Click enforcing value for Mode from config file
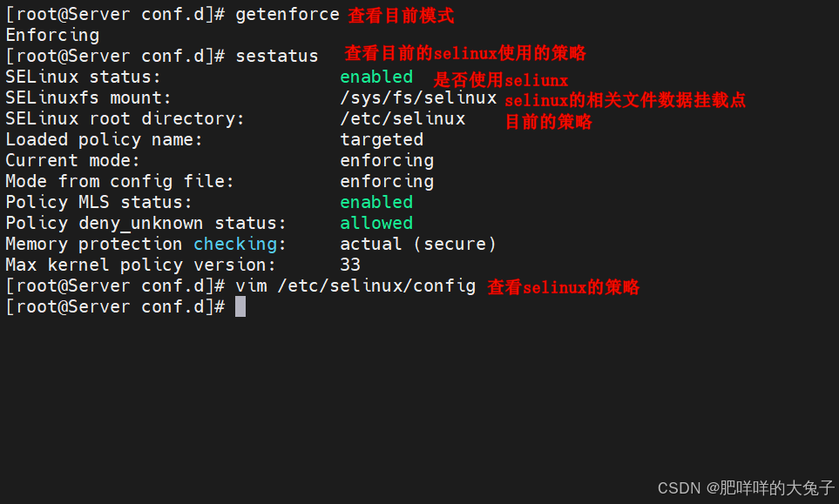This screenshot has width=839, height=504. point(387,181)
